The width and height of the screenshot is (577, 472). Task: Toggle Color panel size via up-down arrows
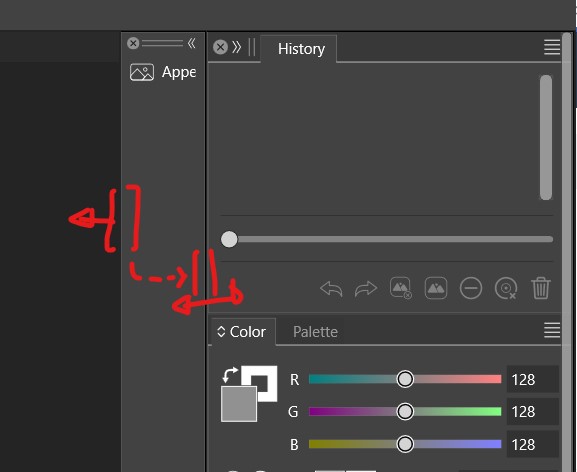221,331
